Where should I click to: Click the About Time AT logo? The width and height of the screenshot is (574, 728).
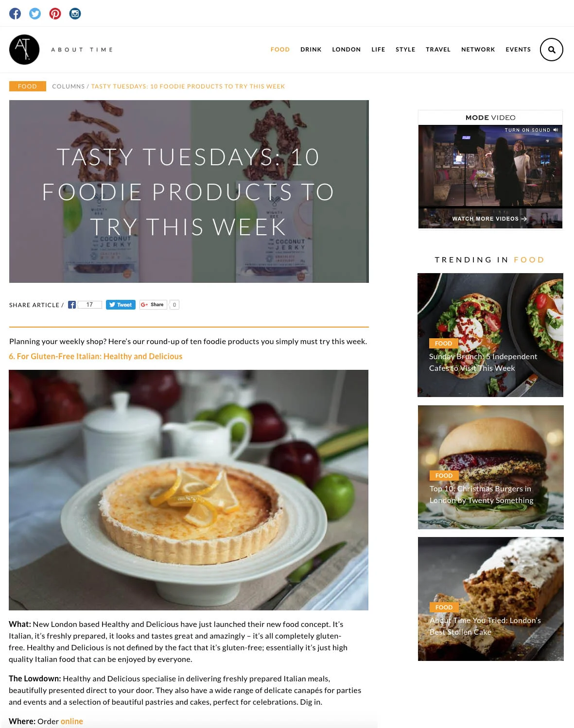point(24,50)
